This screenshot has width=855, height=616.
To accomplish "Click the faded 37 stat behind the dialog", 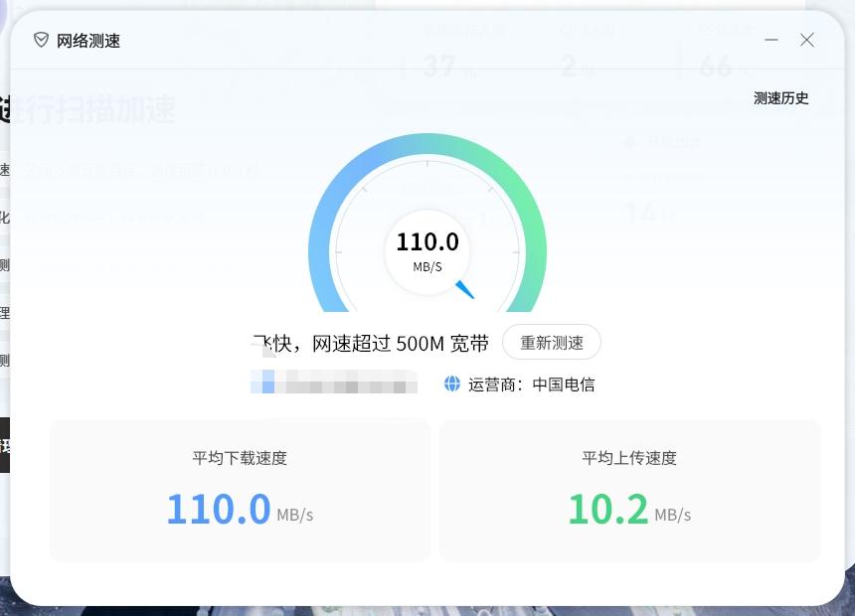I will click(x=439, y=67).
